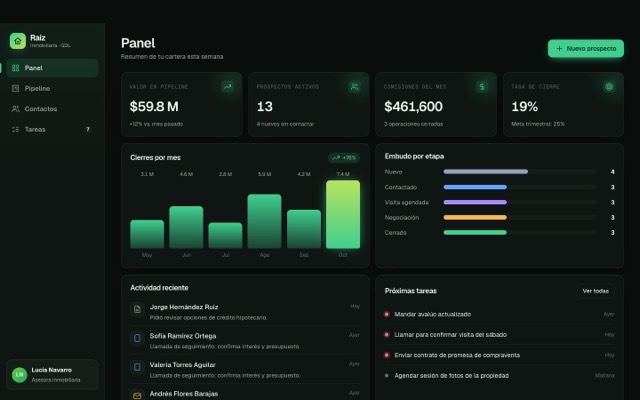Click the +76% trend badge in Cierres por mes
Image resolution: width=640 pixels, height=400 pixels.
(x=344, y=158)
